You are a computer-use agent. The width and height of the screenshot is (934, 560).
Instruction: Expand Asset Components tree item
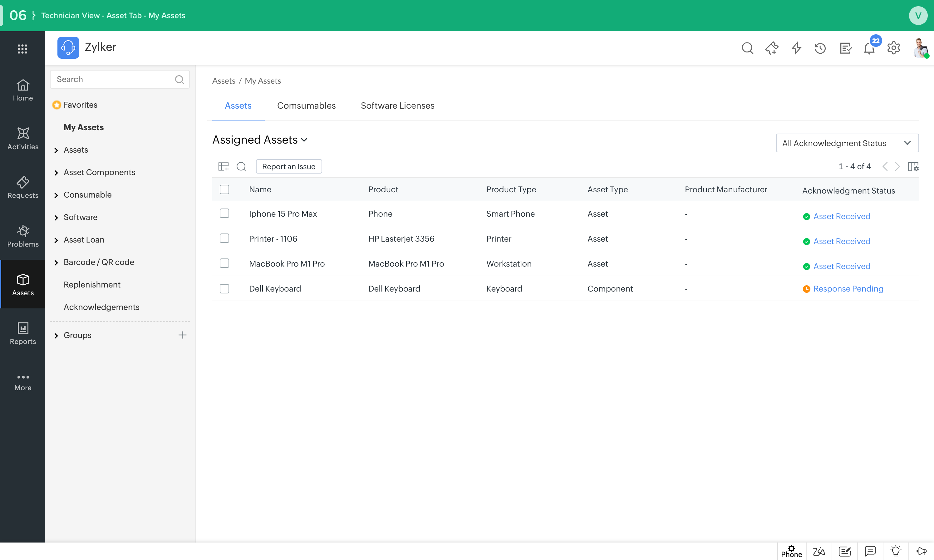56,172
